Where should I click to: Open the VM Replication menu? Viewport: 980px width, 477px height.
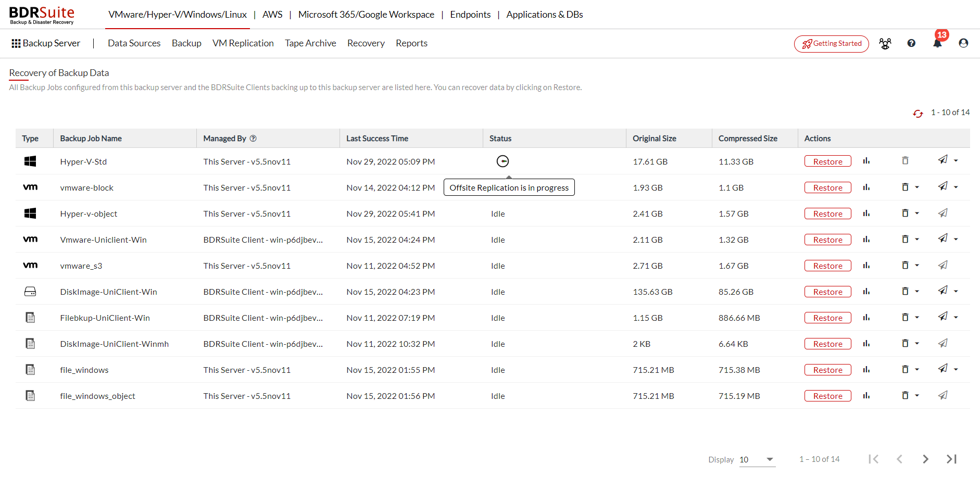point(243,43)
